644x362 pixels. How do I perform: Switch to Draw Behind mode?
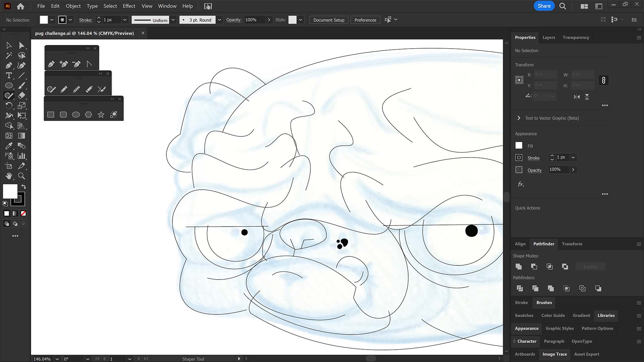click(x=15, y=224)
